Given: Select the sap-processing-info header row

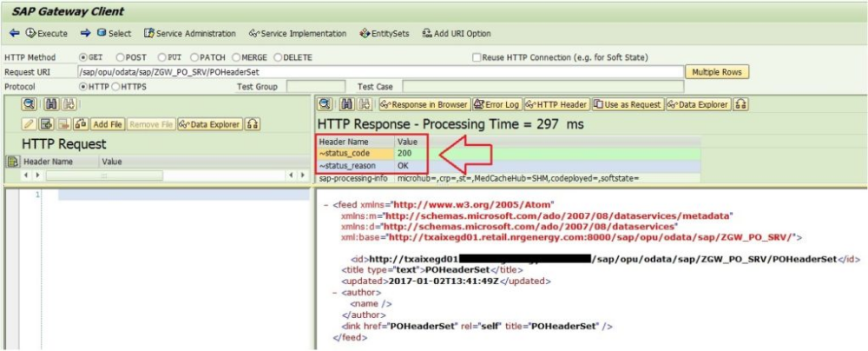Looking at the screenshot, I should pos(510,178).
